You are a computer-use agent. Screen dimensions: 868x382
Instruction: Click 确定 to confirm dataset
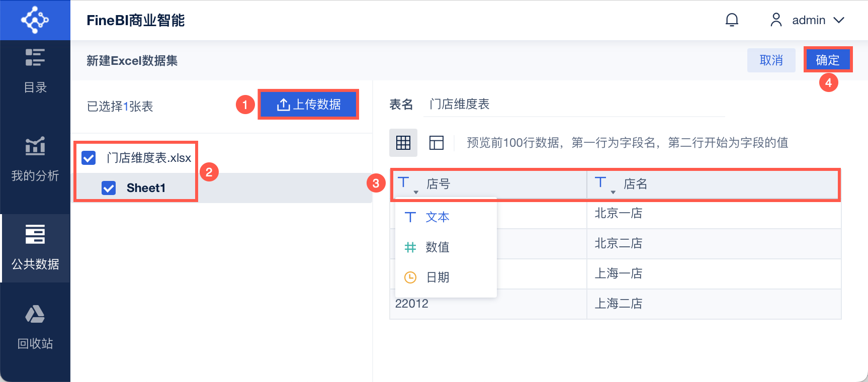tap(827, 60)
